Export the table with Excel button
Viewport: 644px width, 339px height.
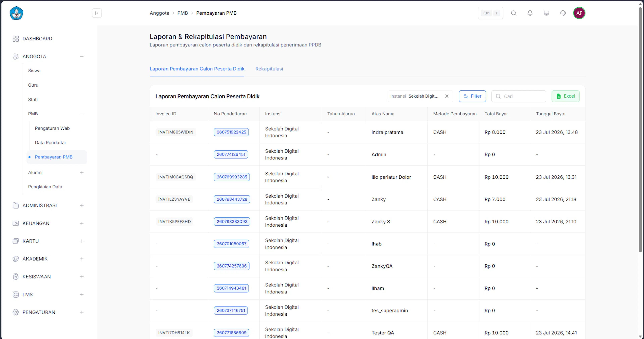566,96
